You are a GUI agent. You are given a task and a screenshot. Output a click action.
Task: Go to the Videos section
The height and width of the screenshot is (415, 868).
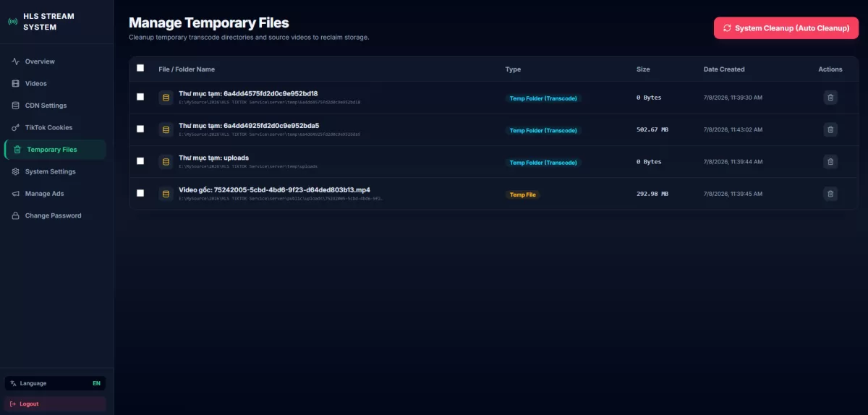pos(55,84)
